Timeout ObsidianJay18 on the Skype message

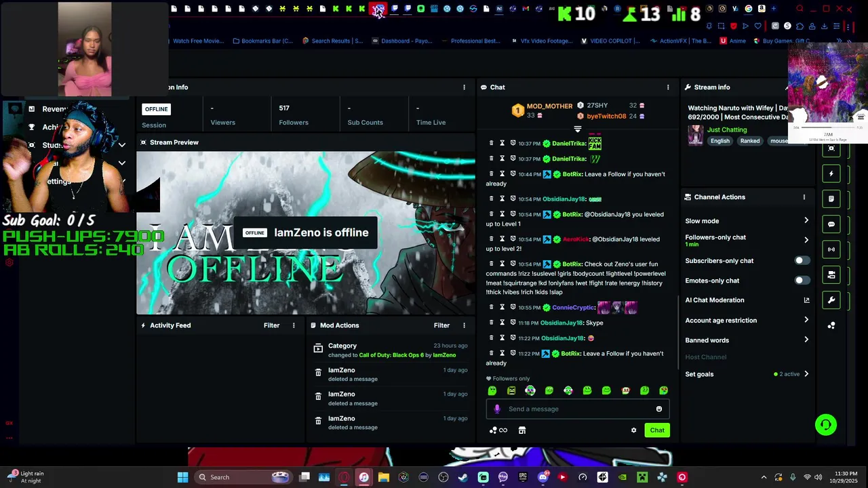(x=502, y=323)
